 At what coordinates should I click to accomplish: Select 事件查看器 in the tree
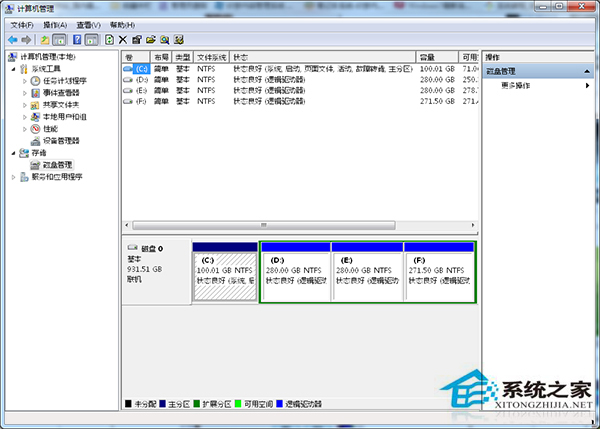pyautogui.click(x=61, y=93)
